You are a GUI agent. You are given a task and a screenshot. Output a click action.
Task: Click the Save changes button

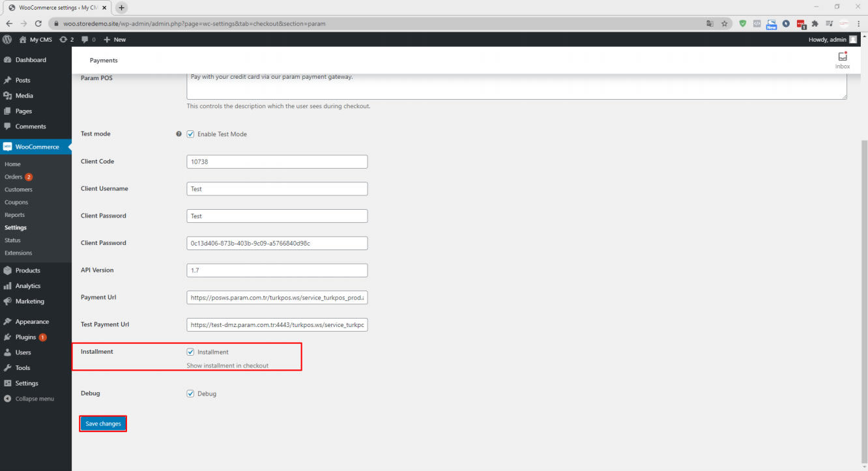point(103,423)
